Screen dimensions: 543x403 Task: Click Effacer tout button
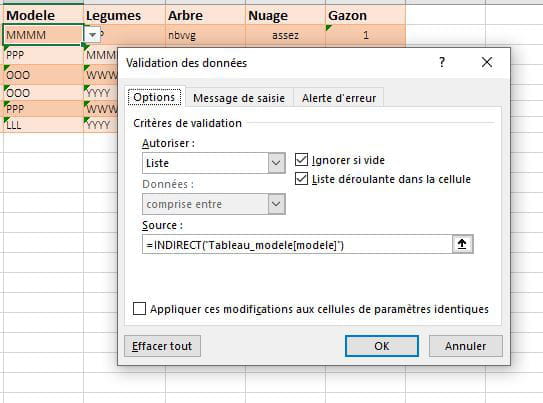coord(162,346)
